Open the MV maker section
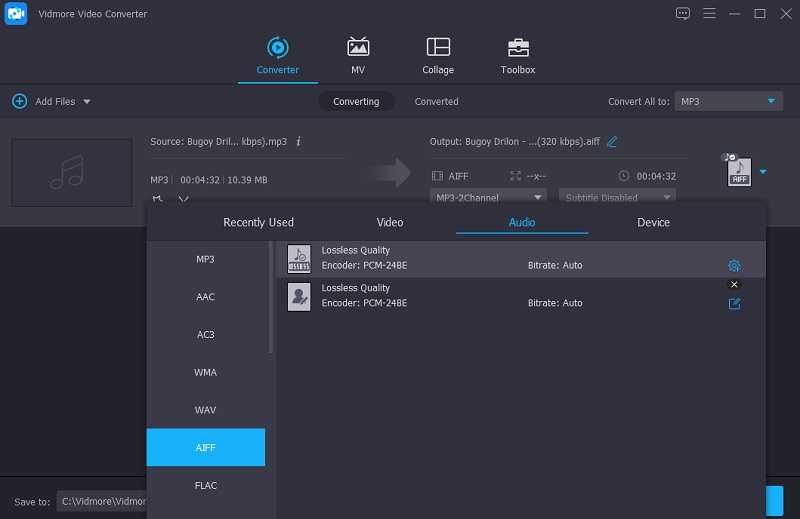The width and height of the screenshot is (800, 519). click(357, 56)
